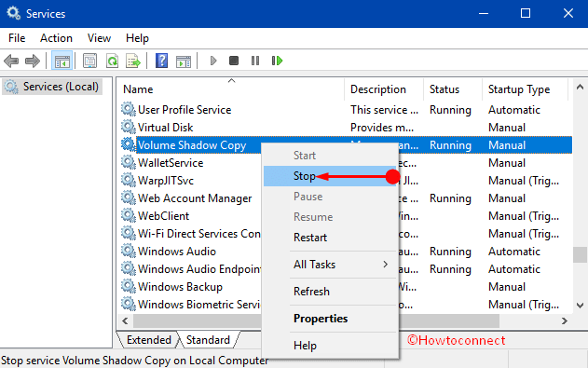Click Automatic startup type of User Profile Service

tap(514, 110)
